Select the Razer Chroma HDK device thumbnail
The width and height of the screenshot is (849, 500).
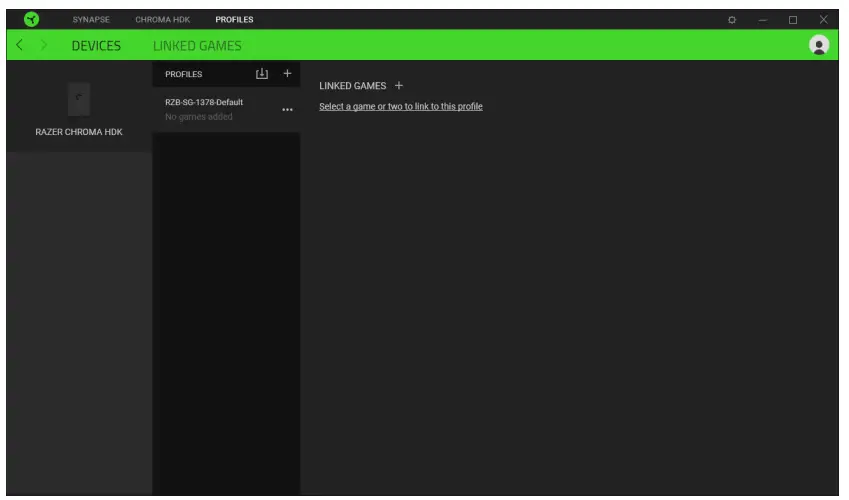79,99
